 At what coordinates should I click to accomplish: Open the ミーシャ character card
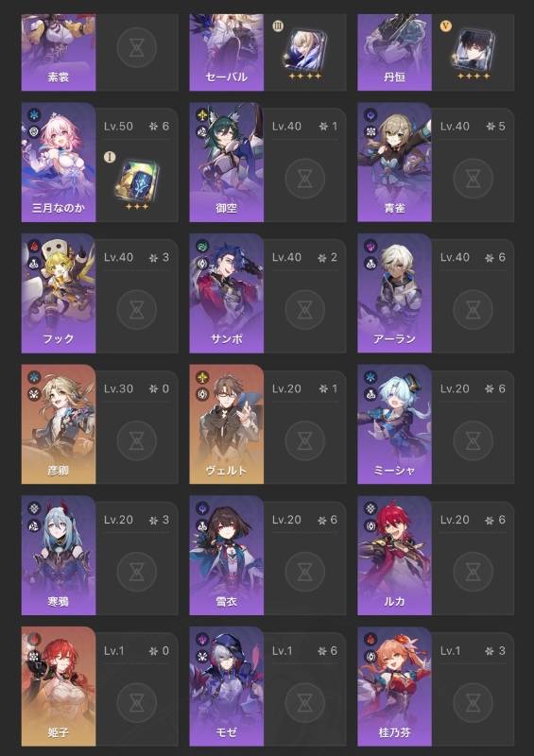(394, 424)
